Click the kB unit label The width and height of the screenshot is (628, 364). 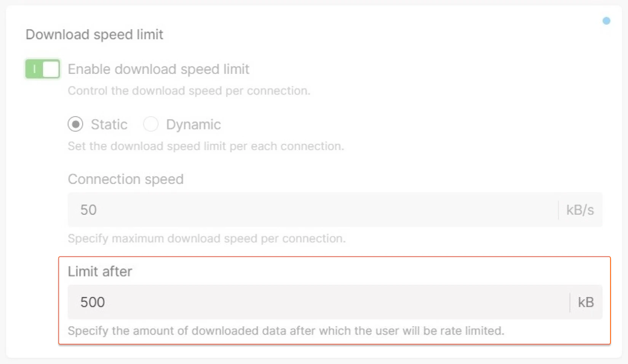pyautogui.click(x=586, y=302)
